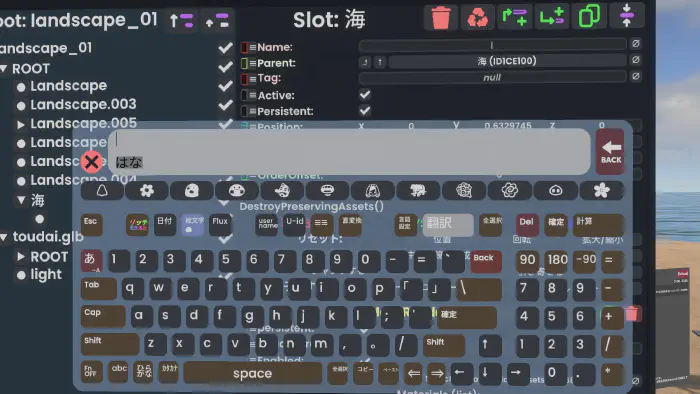Toggle the checkmark beside Landscape.003
The height and width of the screenshot is (394, 700).
point(225,105)
